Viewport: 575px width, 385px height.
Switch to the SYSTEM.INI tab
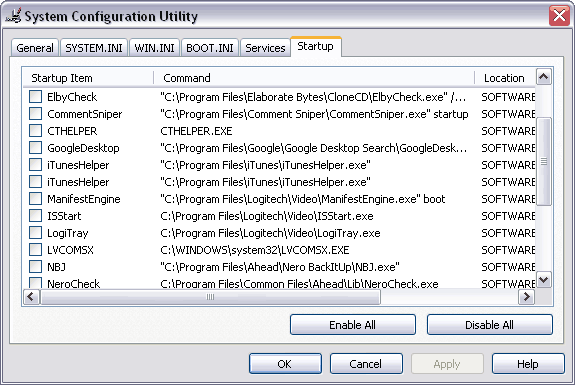tap(94, 48)
